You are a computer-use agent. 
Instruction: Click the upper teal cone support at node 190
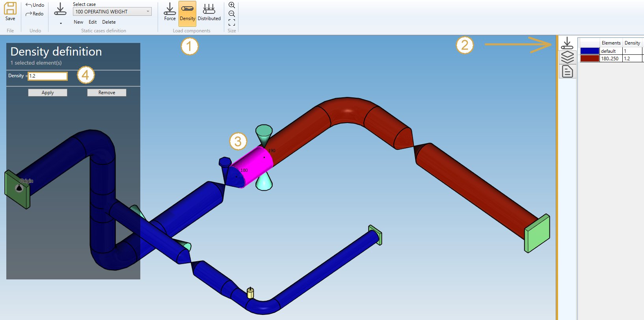pos(264,135)
